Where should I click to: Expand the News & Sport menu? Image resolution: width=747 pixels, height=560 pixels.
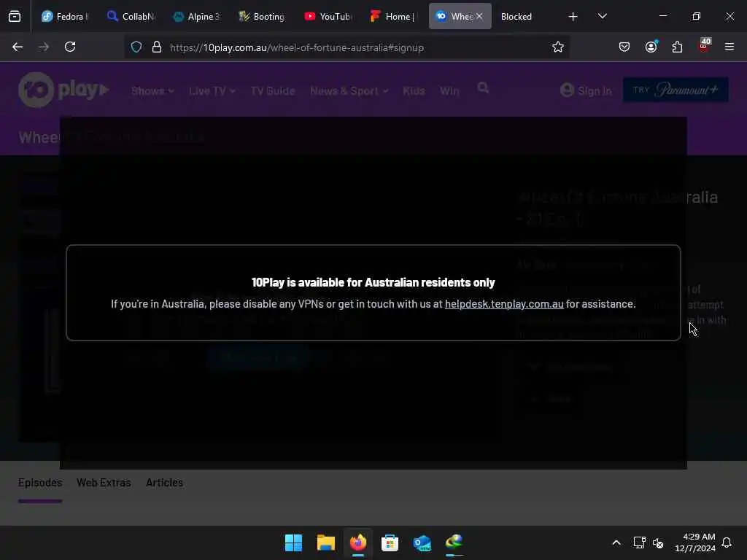[x=349, y=91]
